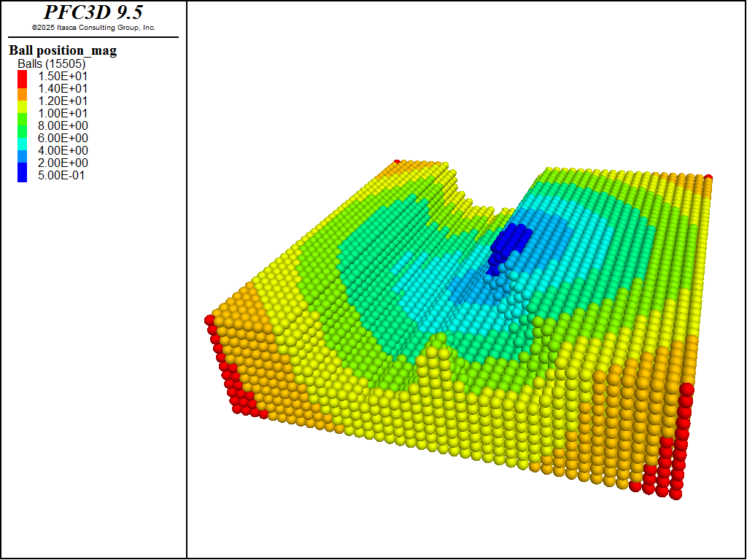The image size is (747, 560).
Task: Click the red 1.50E+01 legend swatch
Action: pyautogui.click(x=23, y=79)
